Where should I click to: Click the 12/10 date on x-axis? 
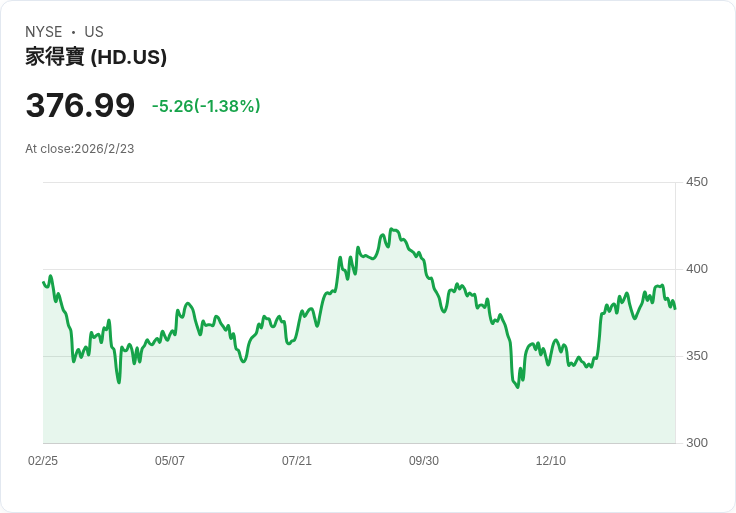[551, 461]
